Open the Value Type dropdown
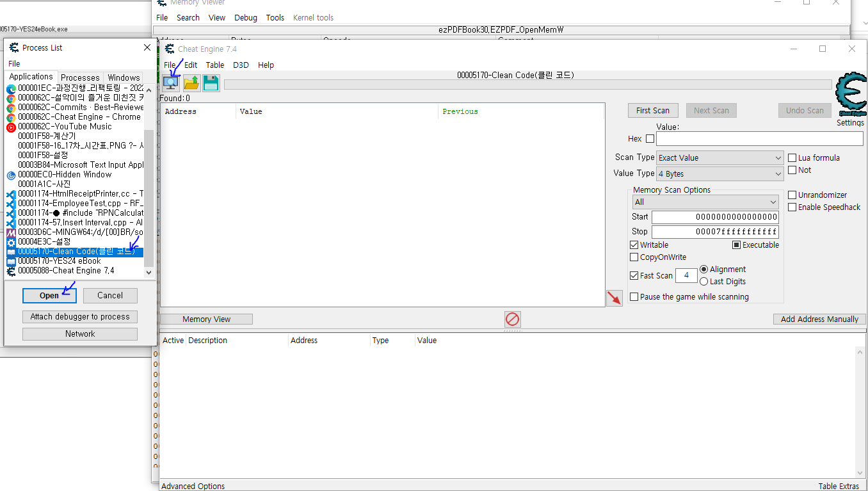Screen dimensions: 868x491 (720, 174)
